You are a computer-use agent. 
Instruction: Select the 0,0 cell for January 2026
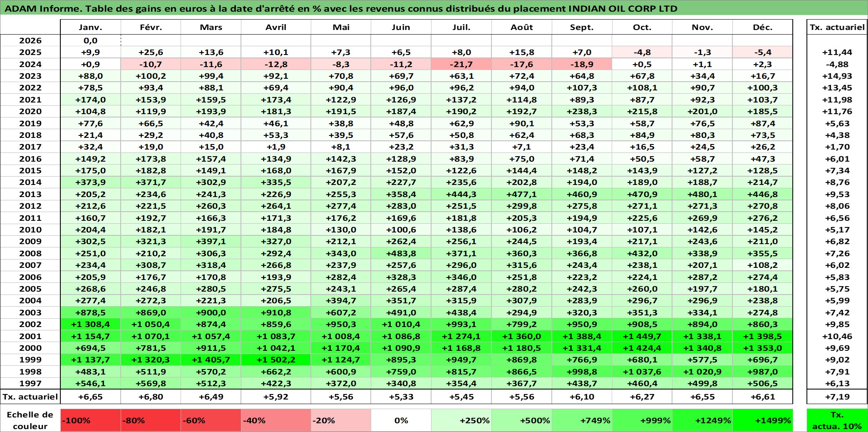click(91, 40)
